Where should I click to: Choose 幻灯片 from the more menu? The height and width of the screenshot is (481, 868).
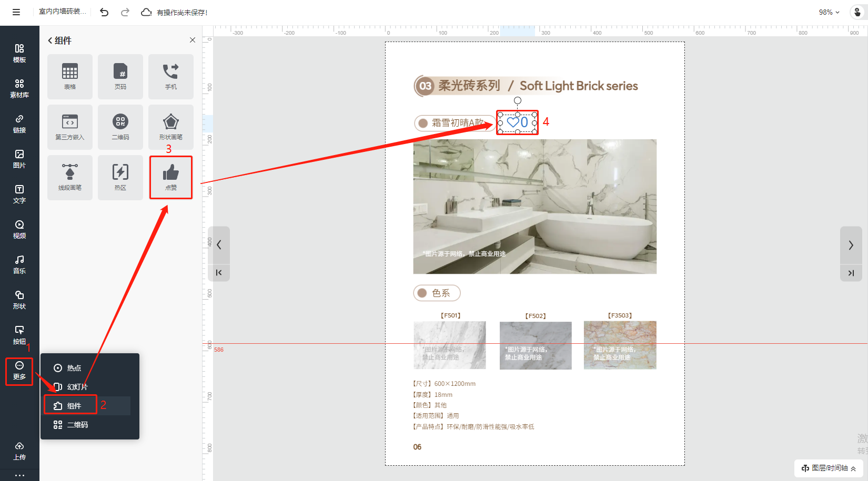click(x=71, y=387)
